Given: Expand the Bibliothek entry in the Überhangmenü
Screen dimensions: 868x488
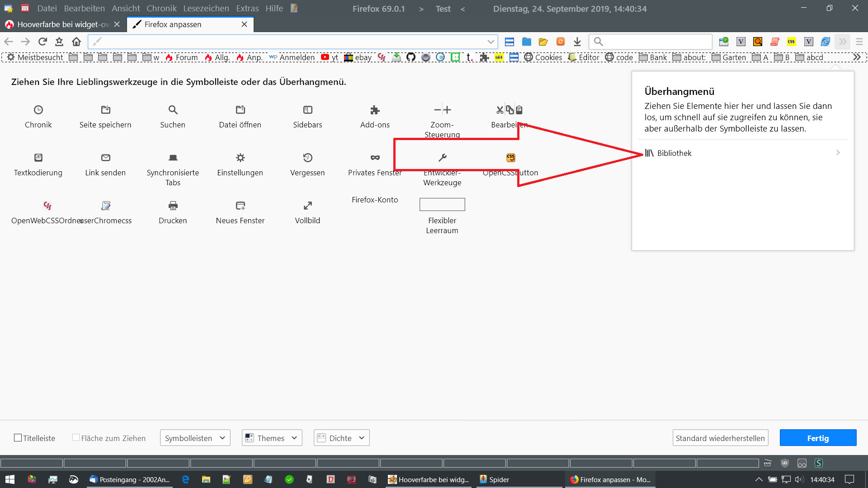Looking at the screenshot, I should pos(741,153).
